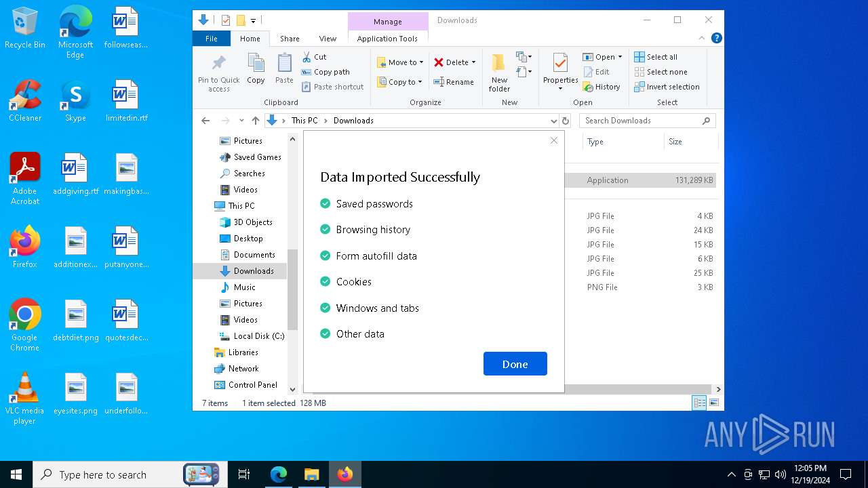
Task: Open VLC media player shortcut
Action: pos(25,399)
